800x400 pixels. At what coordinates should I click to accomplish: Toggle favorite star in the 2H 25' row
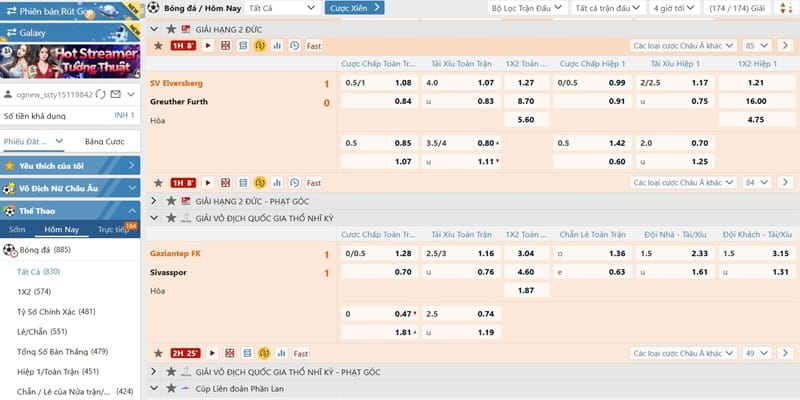[159, 353]
